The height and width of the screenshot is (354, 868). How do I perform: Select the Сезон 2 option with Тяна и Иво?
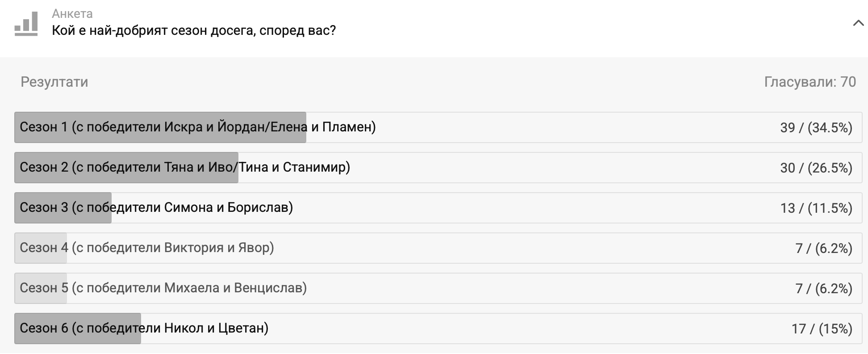click(x=185, y=168)
